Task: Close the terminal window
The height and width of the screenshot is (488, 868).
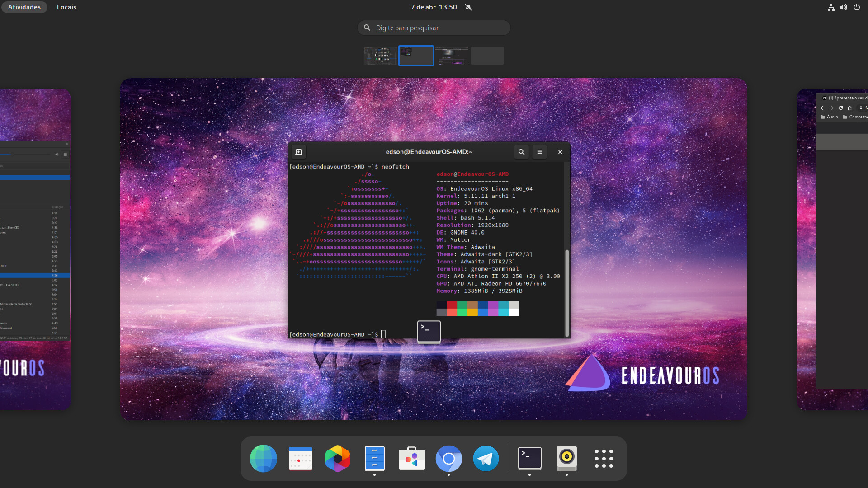Action: tap(560, 152)
